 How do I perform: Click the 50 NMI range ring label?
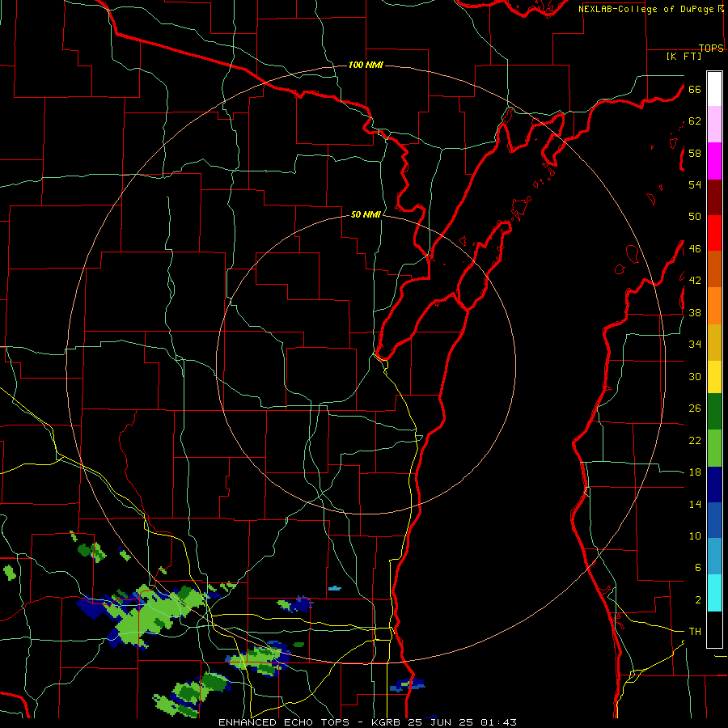[x=366, y=214]
